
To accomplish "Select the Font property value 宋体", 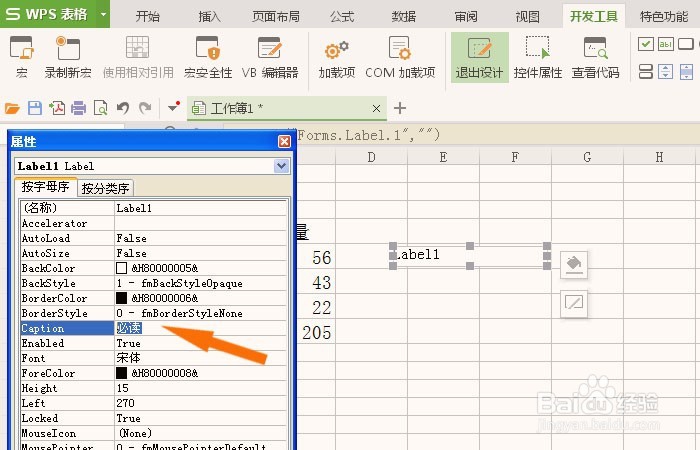I will tap(200, 358).
